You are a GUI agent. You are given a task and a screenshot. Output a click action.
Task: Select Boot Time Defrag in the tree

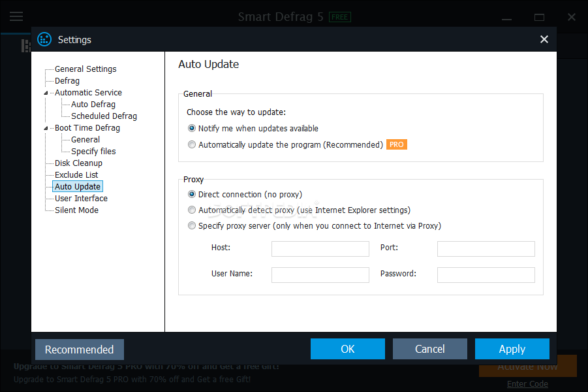click(x=87, y=127)
